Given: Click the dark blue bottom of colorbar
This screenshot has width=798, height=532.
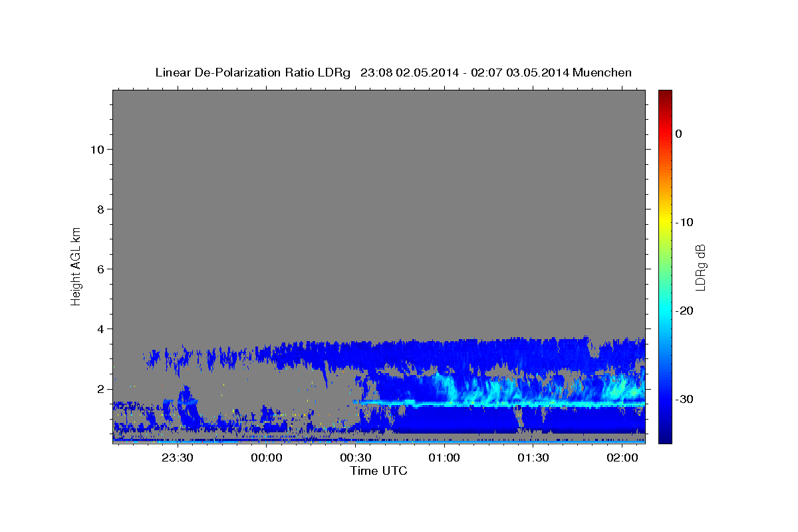Looking at the screenshot, I should click(x=665, y=436).
